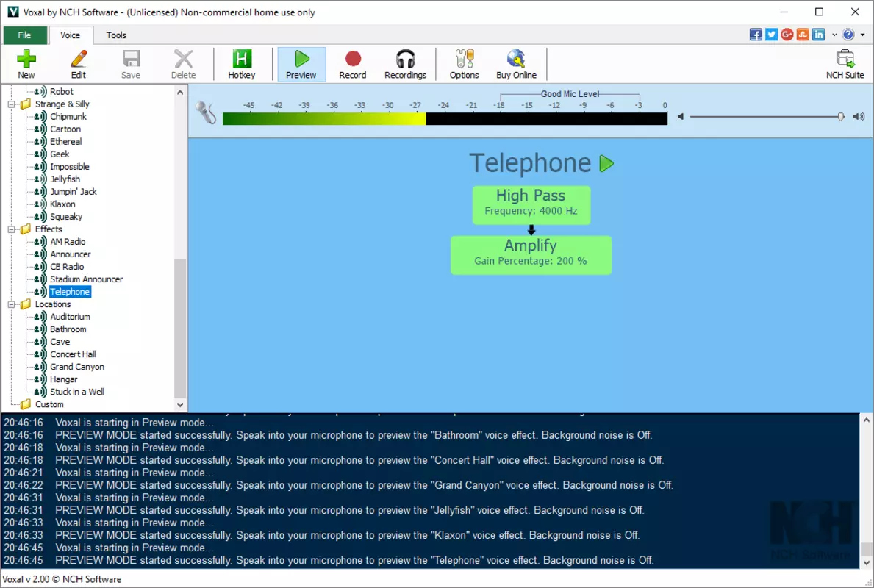The width and height of the screenshot is (874, 588).
Task: Open Recordings headphone icon
Action: point(405,64)
